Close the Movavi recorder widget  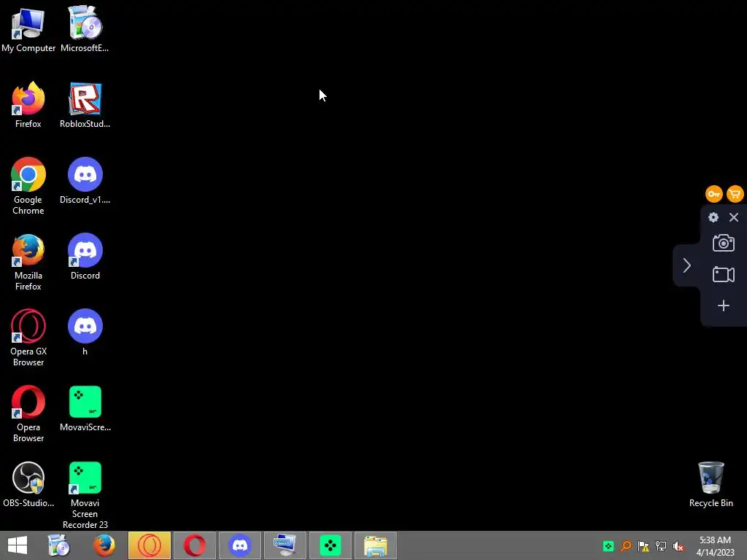pyautogui.click(x=734, y=217)
